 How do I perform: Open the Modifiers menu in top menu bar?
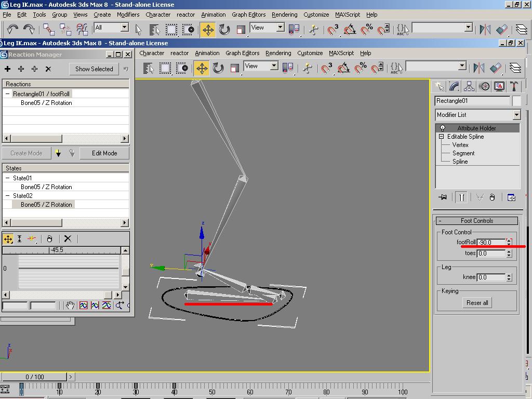point(128,15)
